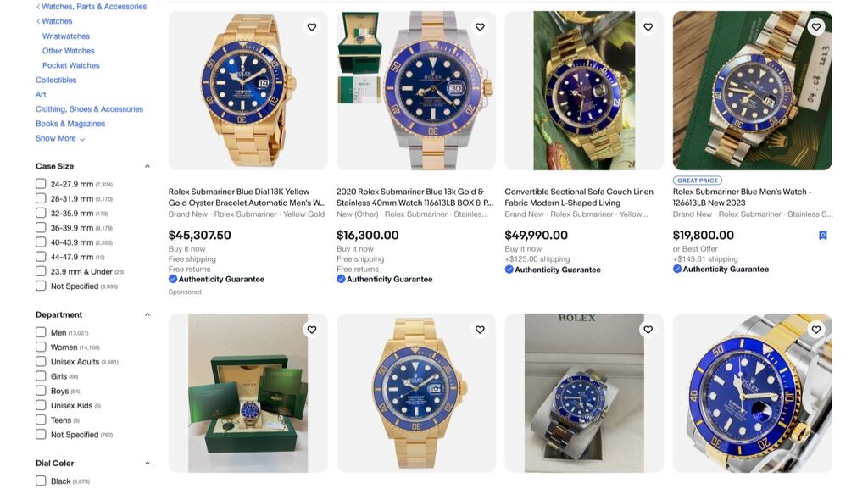Select the Black dial color checkbox
Image resolution: width=868 pixels, height=489 pixels.
[x=40, y=480]
